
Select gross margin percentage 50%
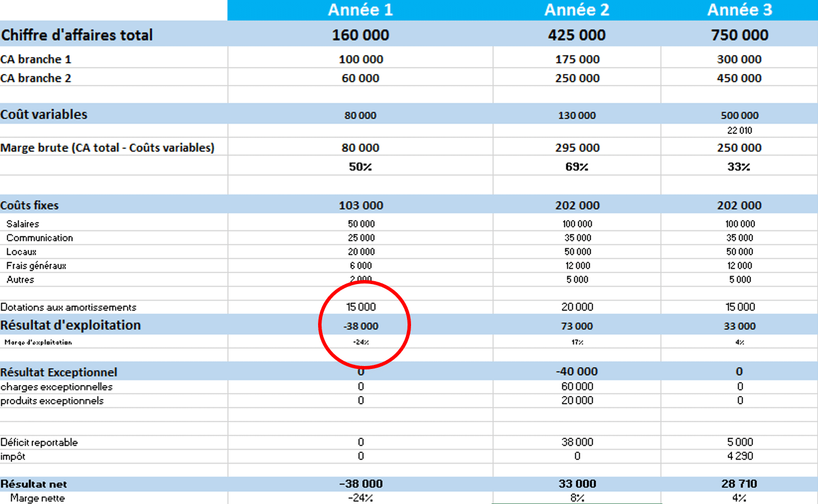point(360,167)
